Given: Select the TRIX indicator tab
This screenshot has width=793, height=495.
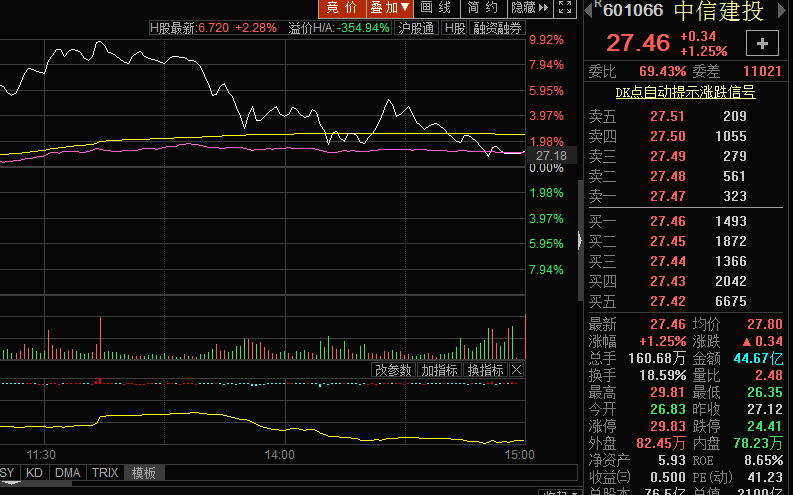Looking at the screenshot, I should pos(105,473).
